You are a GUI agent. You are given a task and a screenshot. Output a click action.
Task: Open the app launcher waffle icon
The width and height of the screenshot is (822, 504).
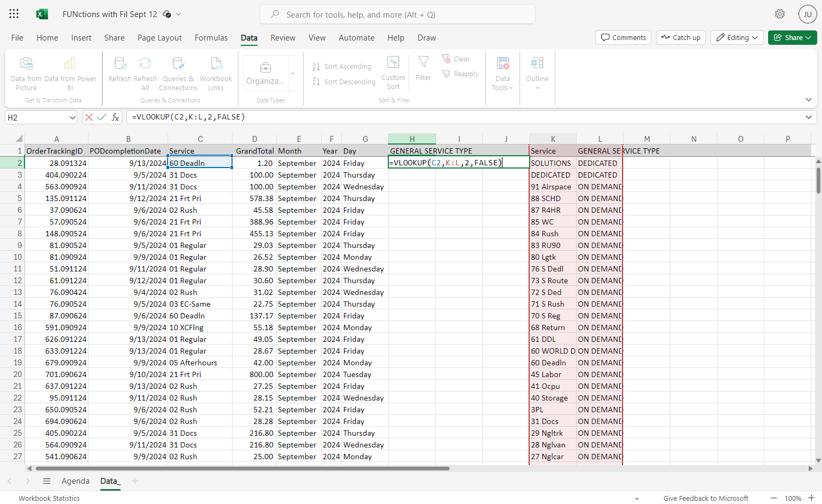[14, 14]
